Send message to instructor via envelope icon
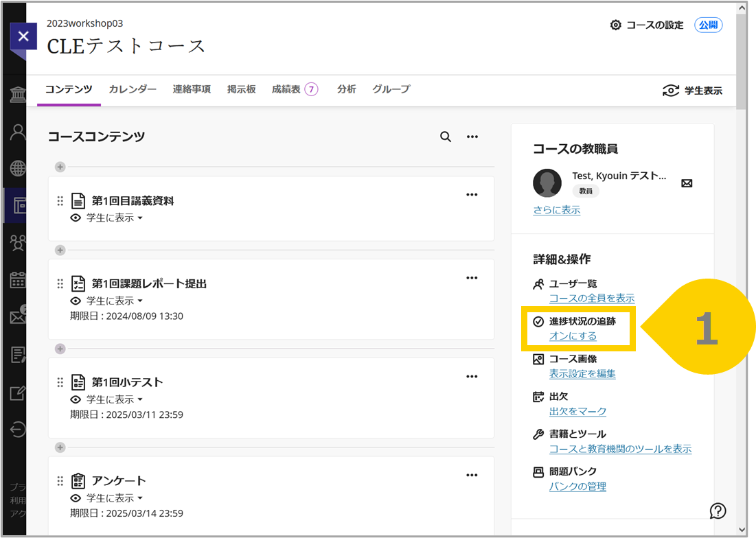 687,183
